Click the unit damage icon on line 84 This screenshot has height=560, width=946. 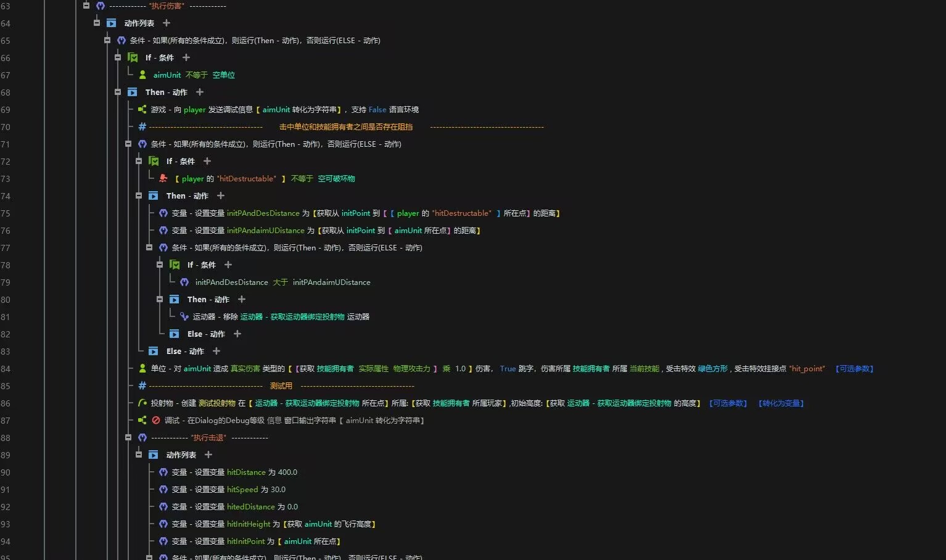click(142, 368)
